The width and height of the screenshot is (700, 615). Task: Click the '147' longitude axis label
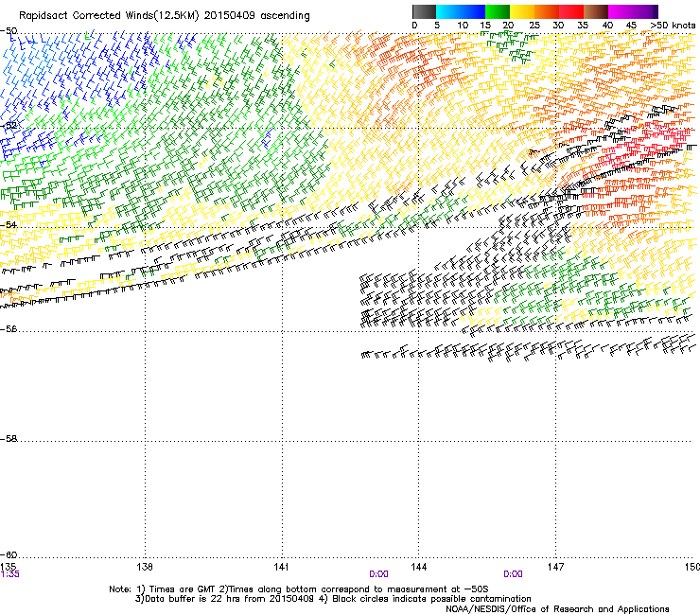click(x=555, y=567)
